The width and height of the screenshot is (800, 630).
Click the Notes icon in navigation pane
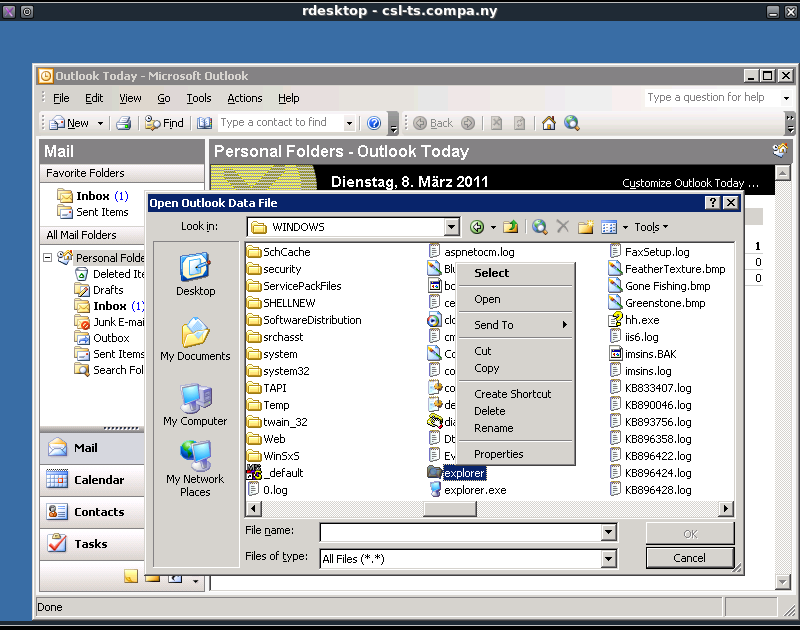pos(130,577)
